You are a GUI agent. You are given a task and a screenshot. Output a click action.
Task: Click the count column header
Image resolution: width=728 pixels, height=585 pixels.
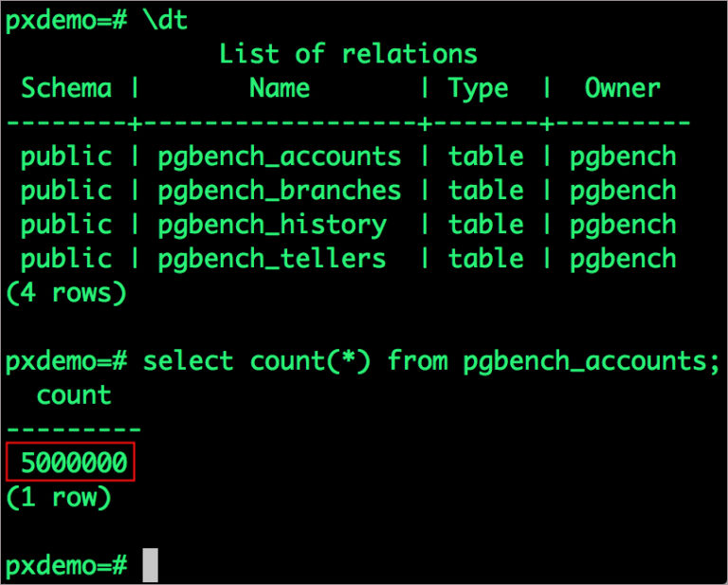coord(74,395)
